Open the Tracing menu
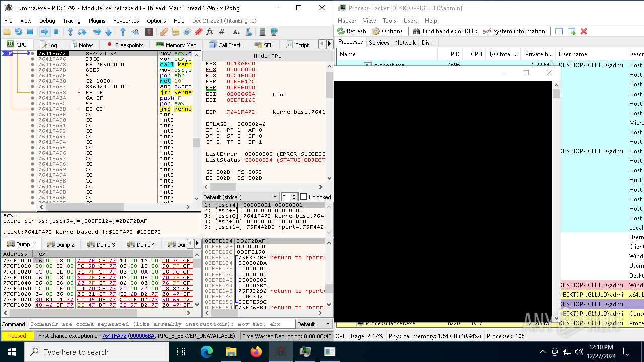 click(x=72, y=21)
